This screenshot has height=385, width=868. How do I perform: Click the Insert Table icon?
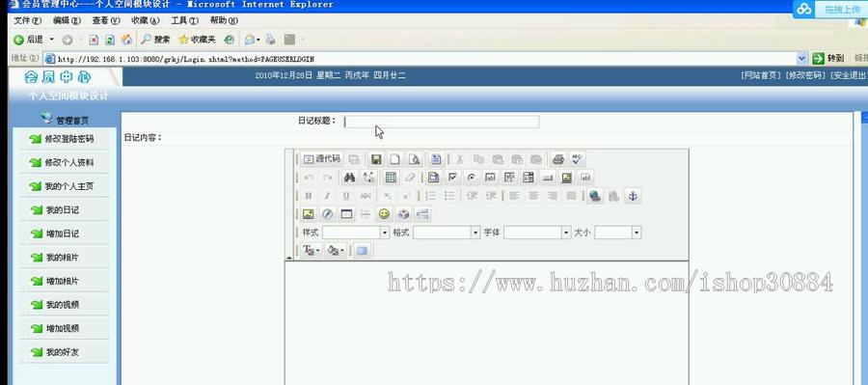346,214
